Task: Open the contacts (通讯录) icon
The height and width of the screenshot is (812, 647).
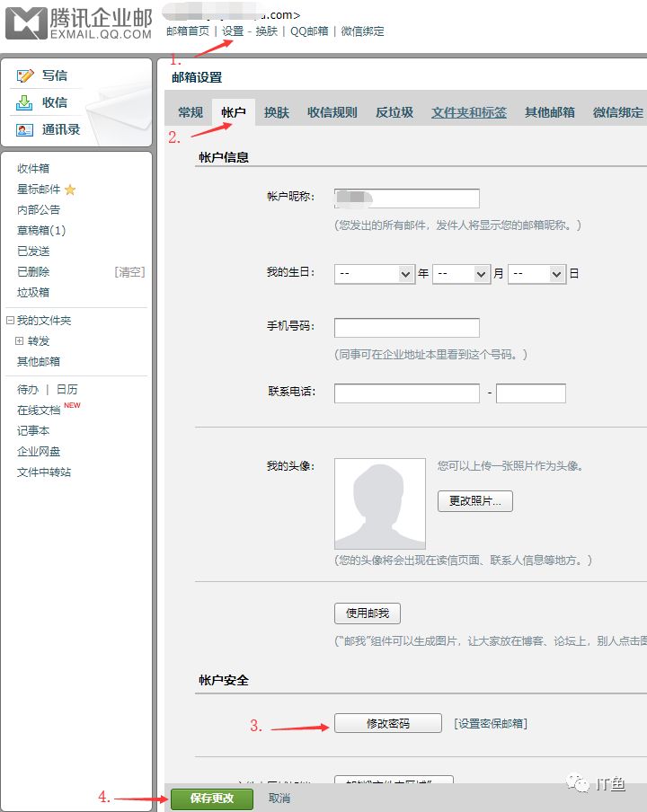Action: (x=25, y=129)
